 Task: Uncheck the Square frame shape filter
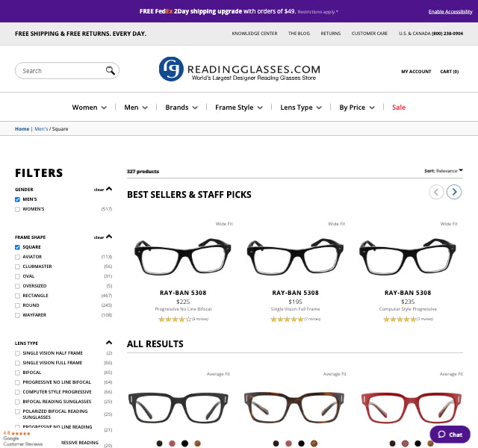pos(17,247)
